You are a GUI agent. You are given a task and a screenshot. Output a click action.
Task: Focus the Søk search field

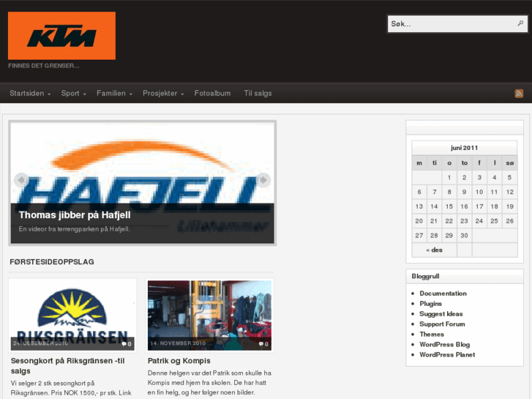coord(457,23)
